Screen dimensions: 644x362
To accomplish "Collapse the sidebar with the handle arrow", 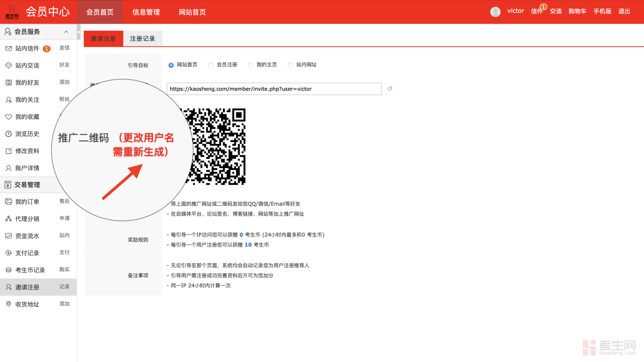I will point(78,32).
